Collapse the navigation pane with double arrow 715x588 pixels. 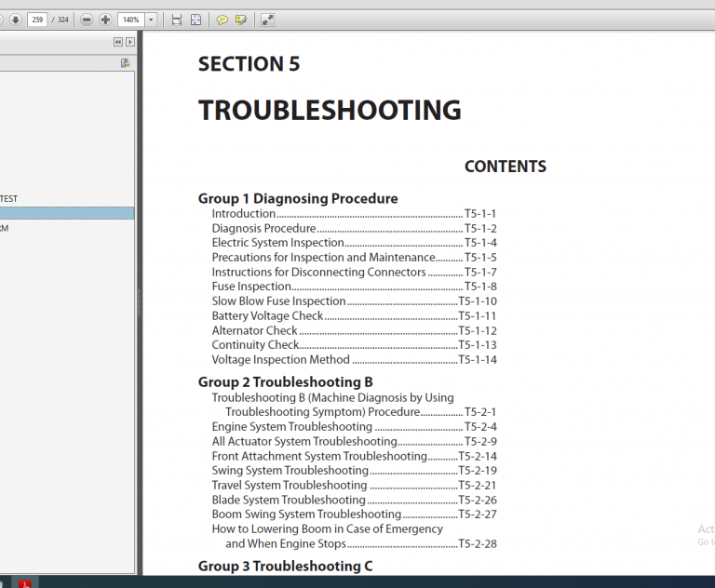pos(118,42)
